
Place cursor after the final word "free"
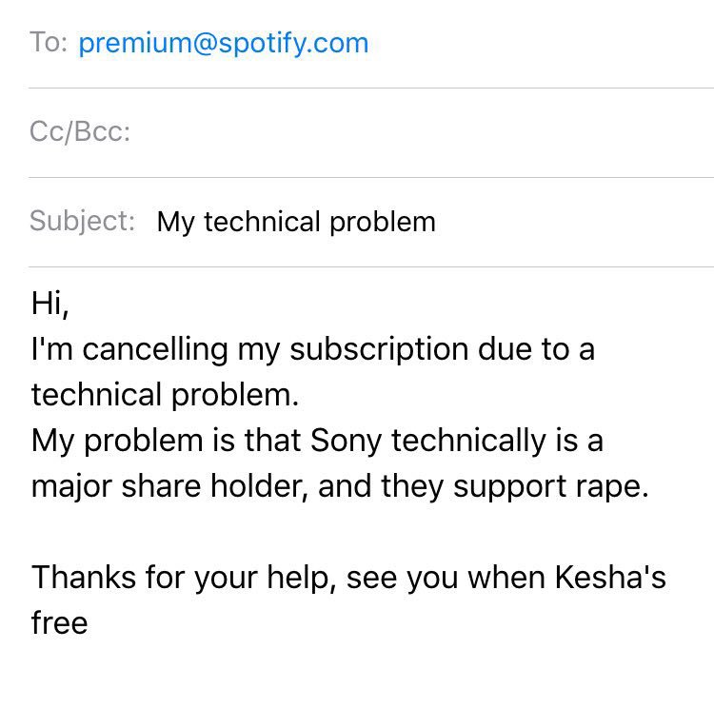point(89,623)
